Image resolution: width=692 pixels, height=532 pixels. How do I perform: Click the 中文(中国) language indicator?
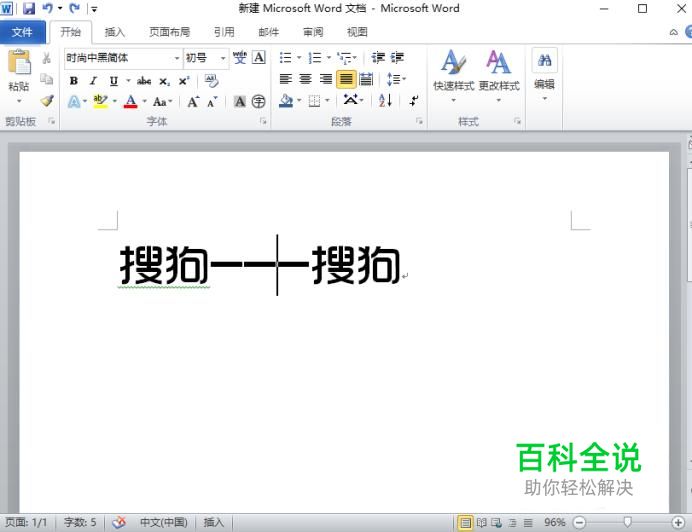tap(164, 523)
